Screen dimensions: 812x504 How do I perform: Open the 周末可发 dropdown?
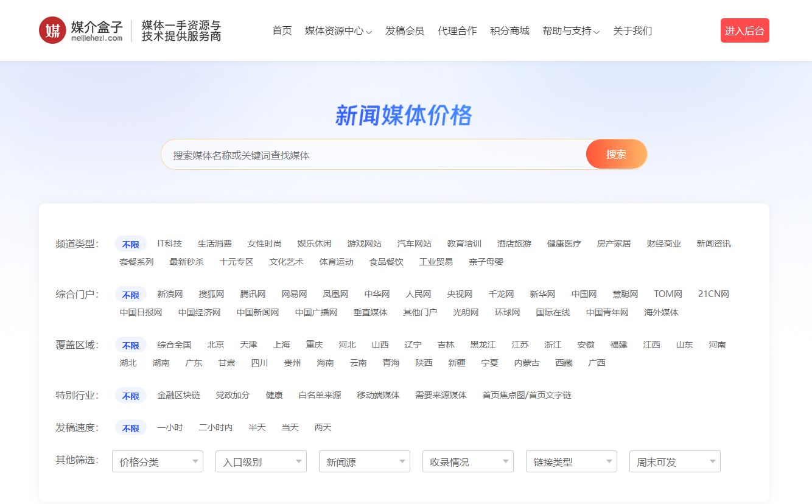point(675,461)
